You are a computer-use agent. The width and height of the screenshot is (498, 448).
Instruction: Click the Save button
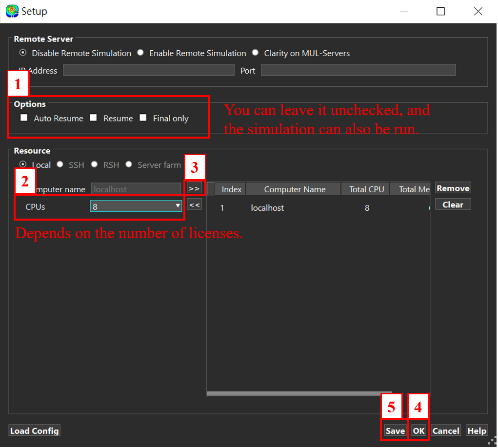395,430
